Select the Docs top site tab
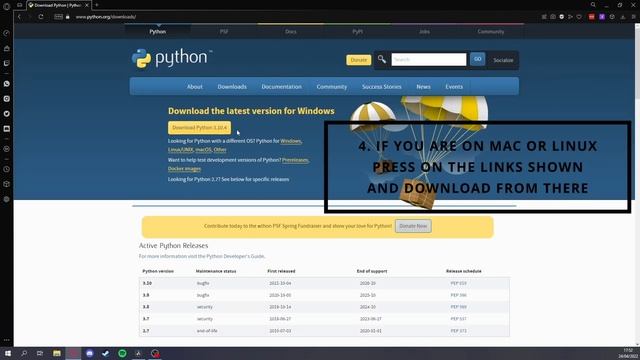Screen dimensions: 640x360 [291, 31]
